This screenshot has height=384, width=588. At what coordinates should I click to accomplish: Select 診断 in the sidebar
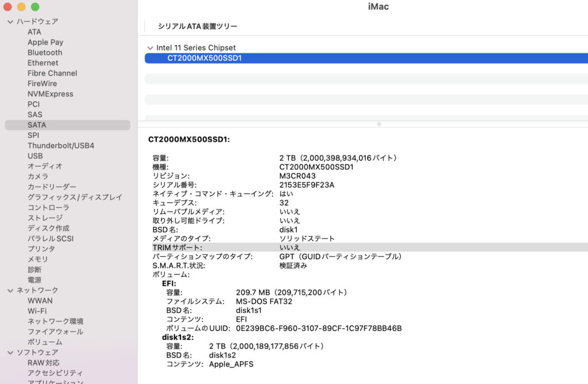34,269
